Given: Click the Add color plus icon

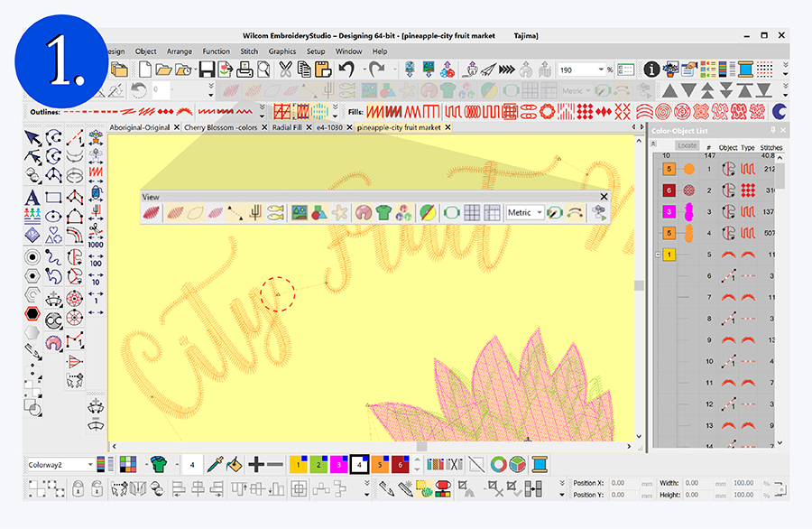Looking at the screenshot, I should pyautogui.click(x=255, y=464).
